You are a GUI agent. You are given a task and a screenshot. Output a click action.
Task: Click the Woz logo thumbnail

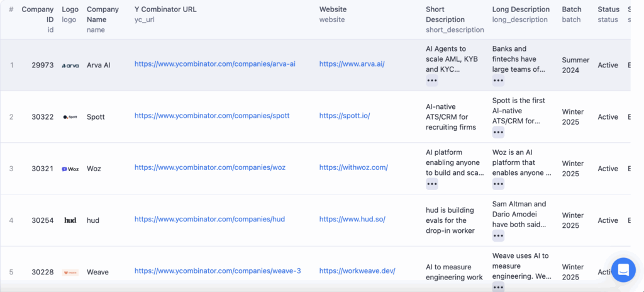70,169
